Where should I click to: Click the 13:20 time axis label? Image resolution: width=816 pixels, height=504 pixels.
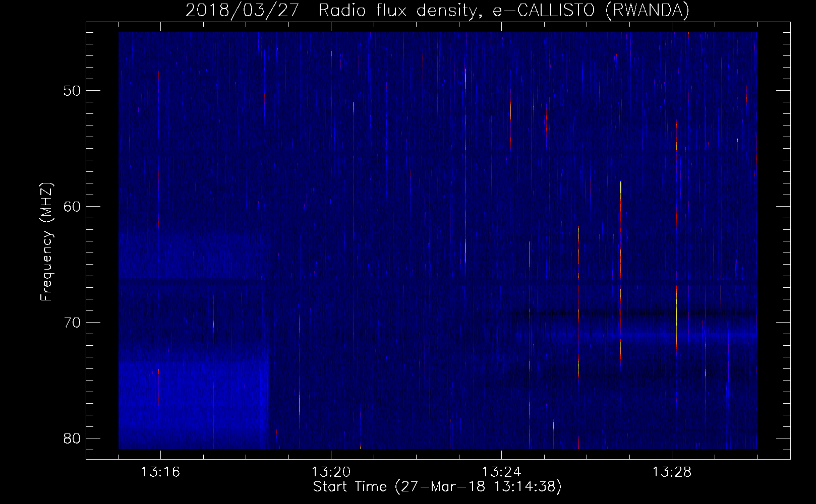(x=331, y=472)
